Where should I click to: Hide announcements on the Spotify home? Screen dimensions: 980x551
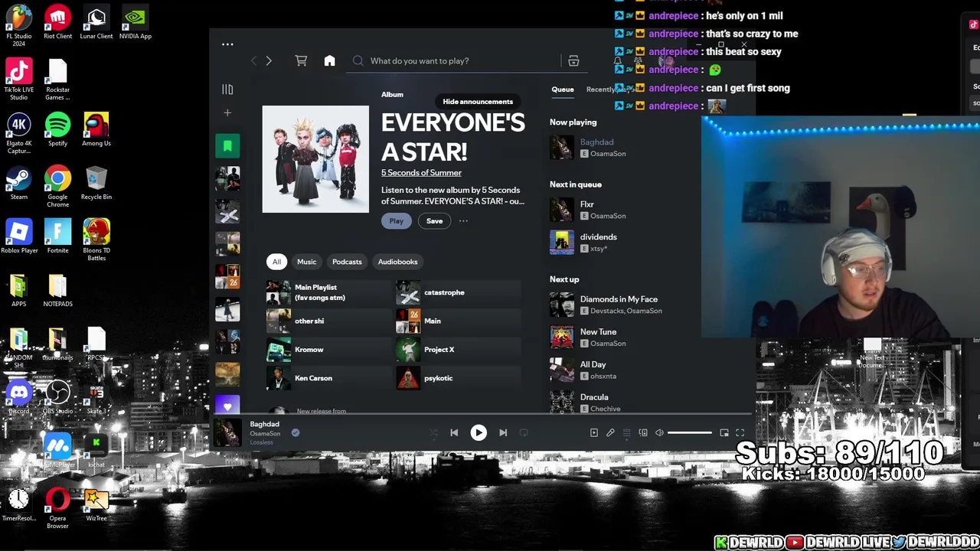(x=478, y=102)
